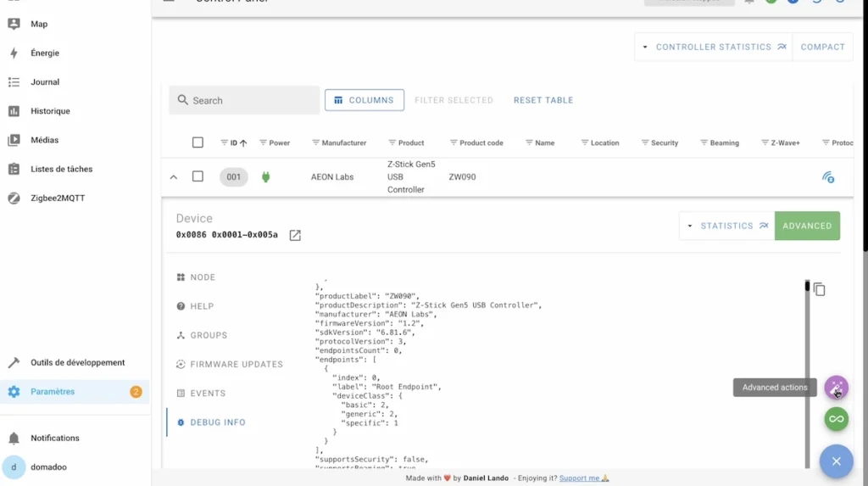Click the Search field in the table toolbar

pyautogui.click(x=244, y=100)
